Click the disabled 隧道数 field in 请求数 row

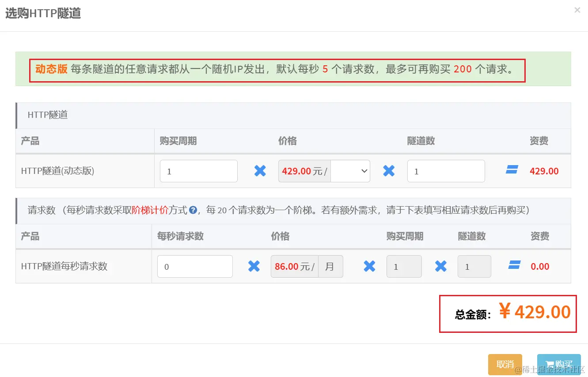tap(474, 267)
